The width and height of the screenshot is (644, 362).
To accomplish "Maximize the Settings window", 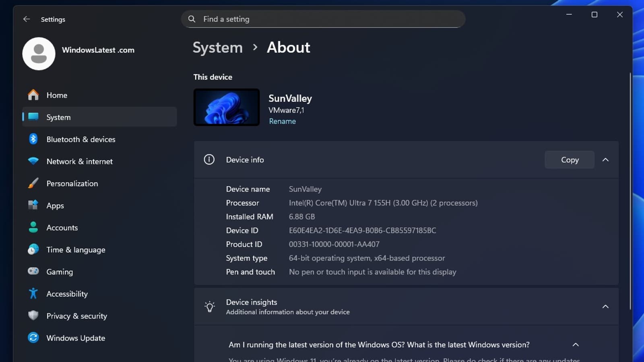I will tap(594, 14).
